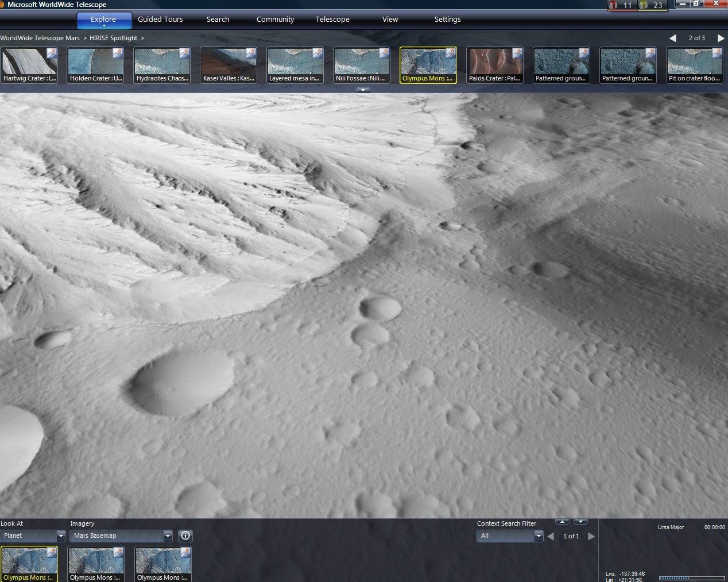The image size is (728, 582).
Task: Click the red gift box icon
Action: point(614,5)
